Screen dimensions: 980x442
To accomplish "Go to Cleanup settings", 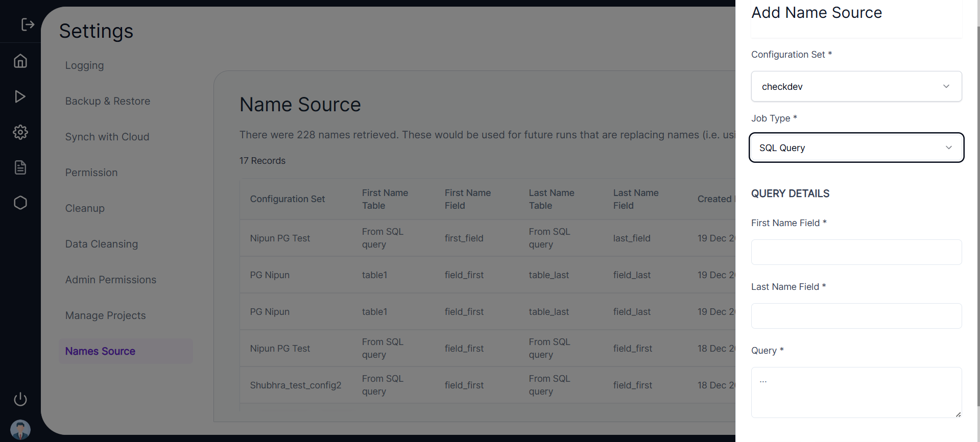I will 85,208.
